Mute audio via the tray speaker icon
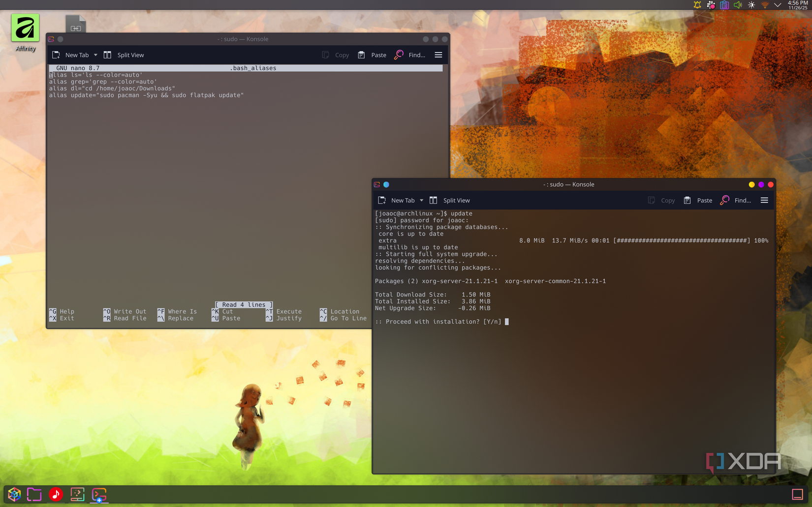 pos(738,5)
